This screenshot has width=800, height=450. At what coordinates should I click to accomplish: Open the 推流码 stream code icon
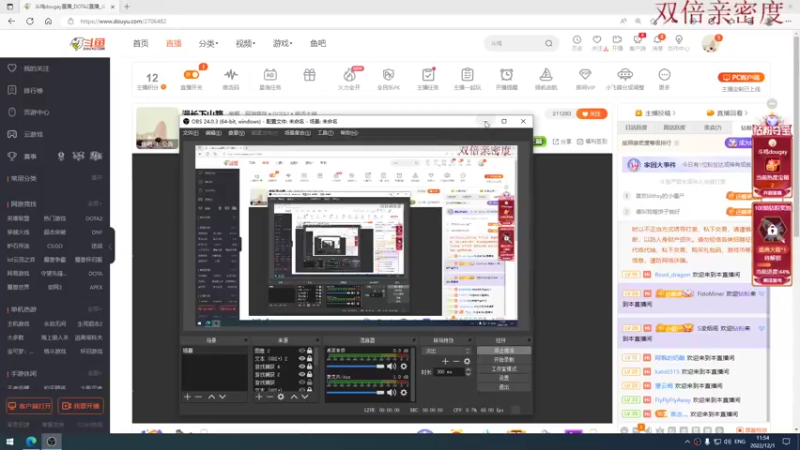231,75
